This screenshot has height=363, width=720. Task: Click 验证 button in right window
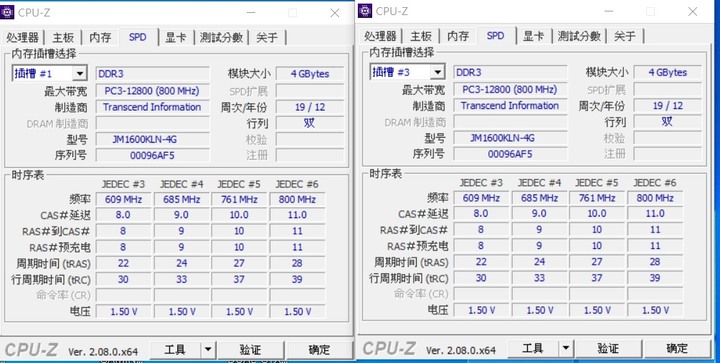(x=608, y=349)
